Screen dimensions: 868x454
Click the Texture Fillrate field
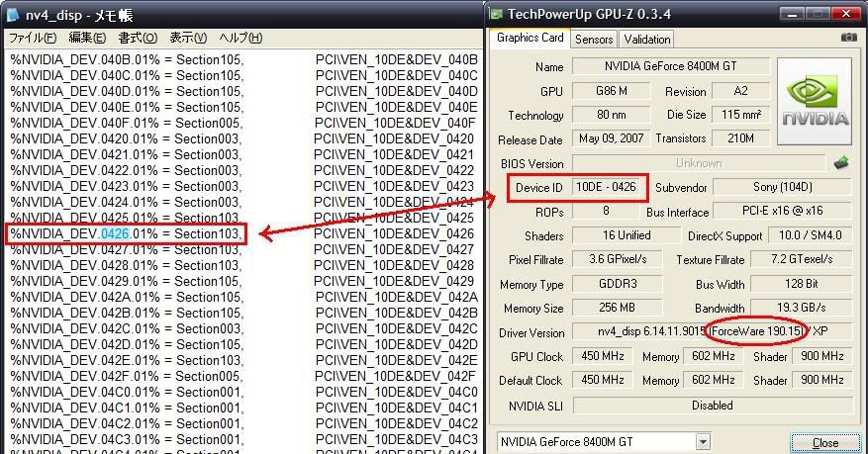pyautogui.click(x=801, y=259)
